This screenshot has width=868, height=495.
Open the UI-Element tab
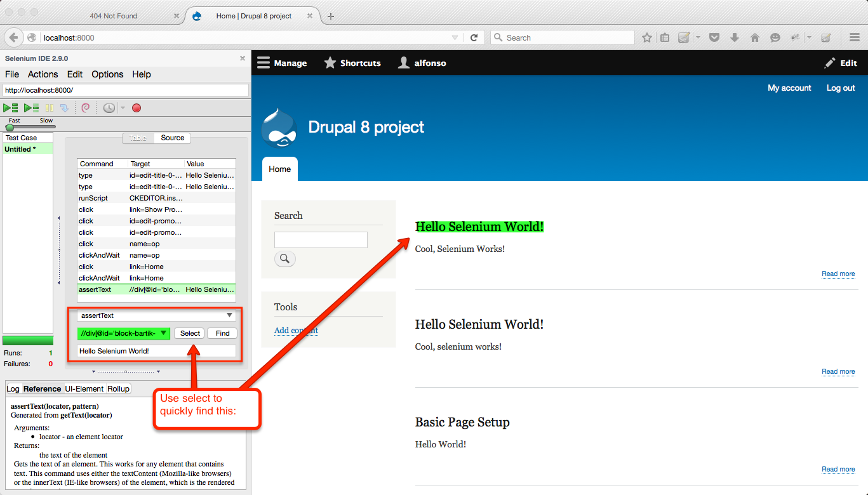click(x=84, y=388)
